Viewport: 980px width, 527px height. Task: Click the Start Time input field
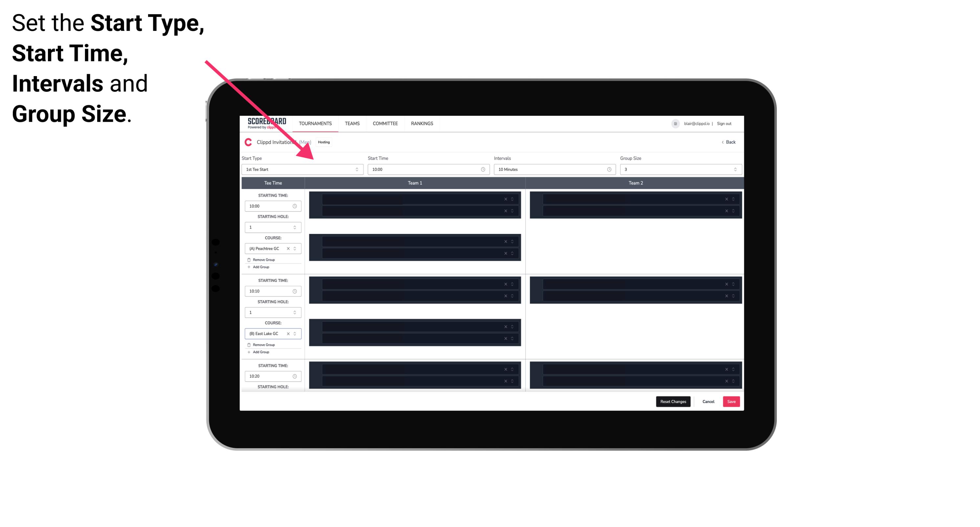coord(428,169)
